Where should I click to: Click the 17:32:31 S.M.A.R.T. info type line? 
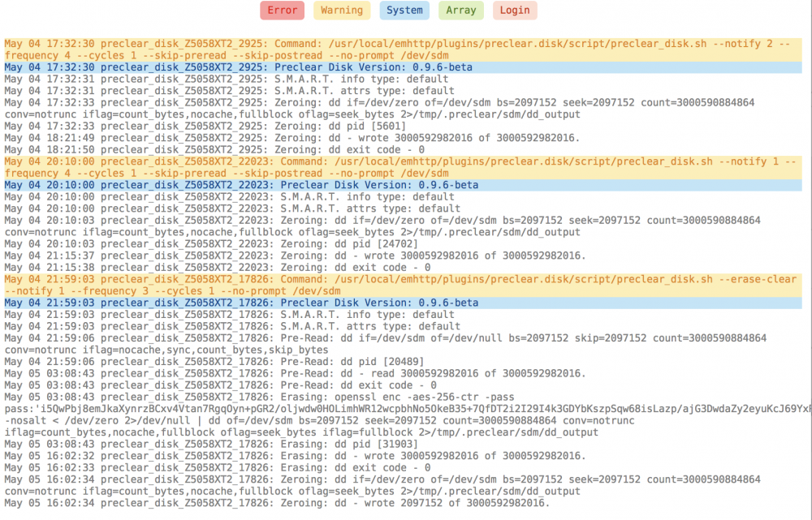coord(227,80)
